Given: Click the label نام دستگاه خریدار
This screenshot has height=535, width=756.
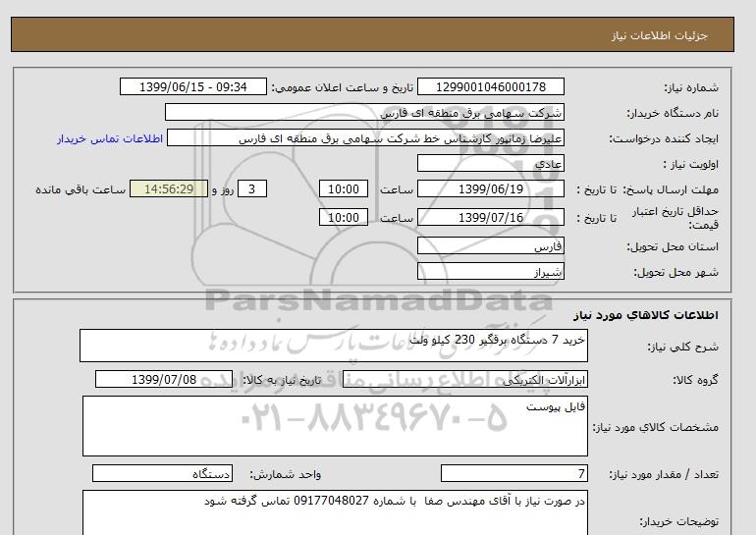Looking at the screenshot, I should [673, 113].
